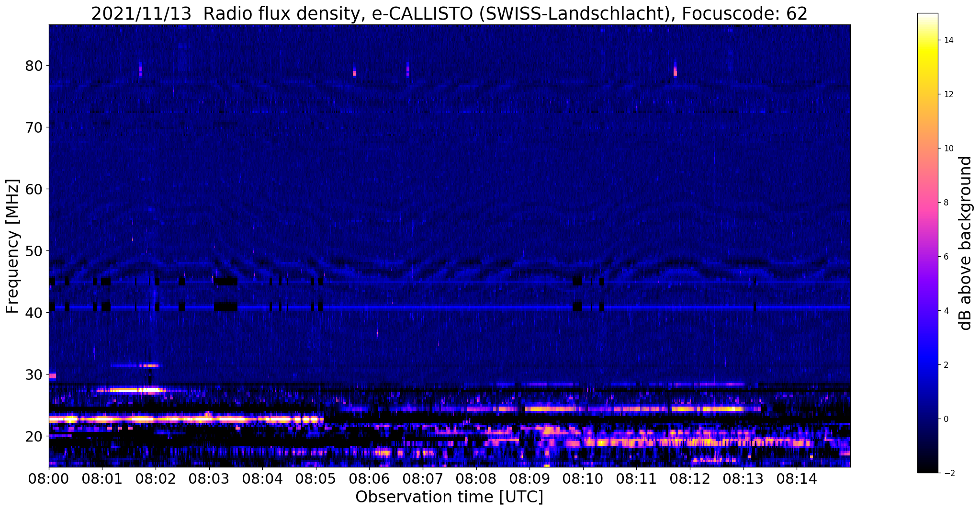Click the colorbar tick value 4

coord(945,311)
